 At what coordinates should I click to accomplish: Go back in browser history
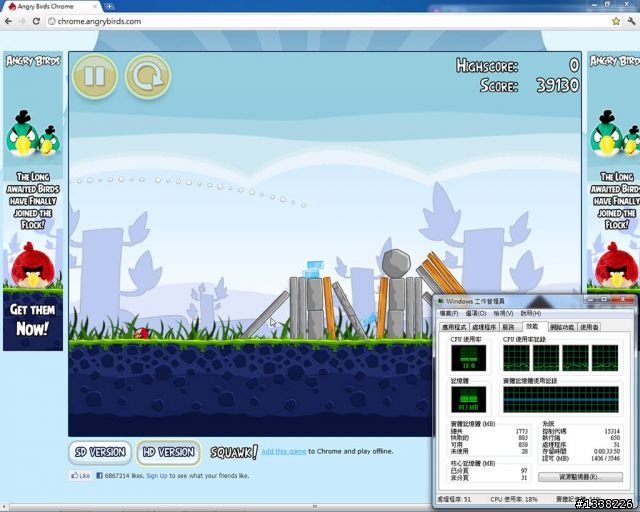[8, 21]
